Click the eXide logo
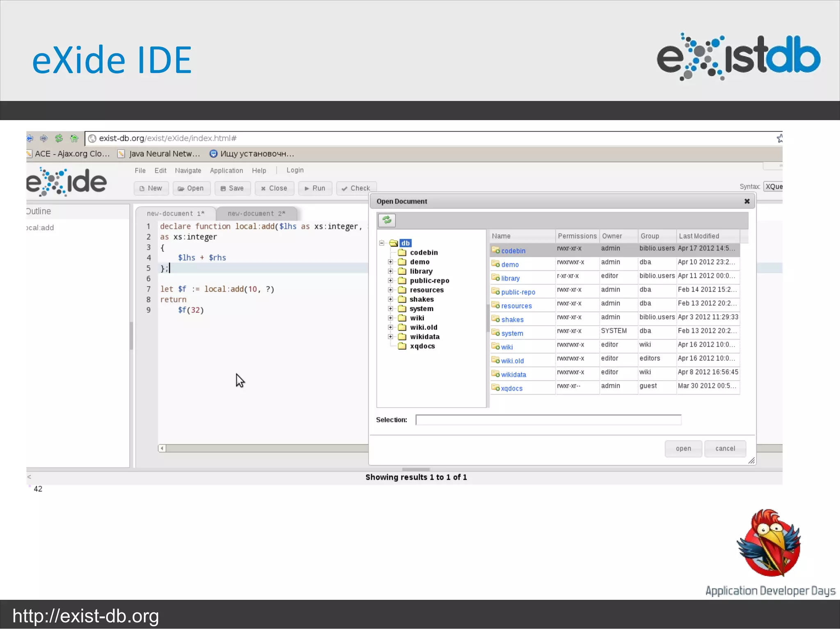This screenshot has width=840, height=630. click(66, 182)
